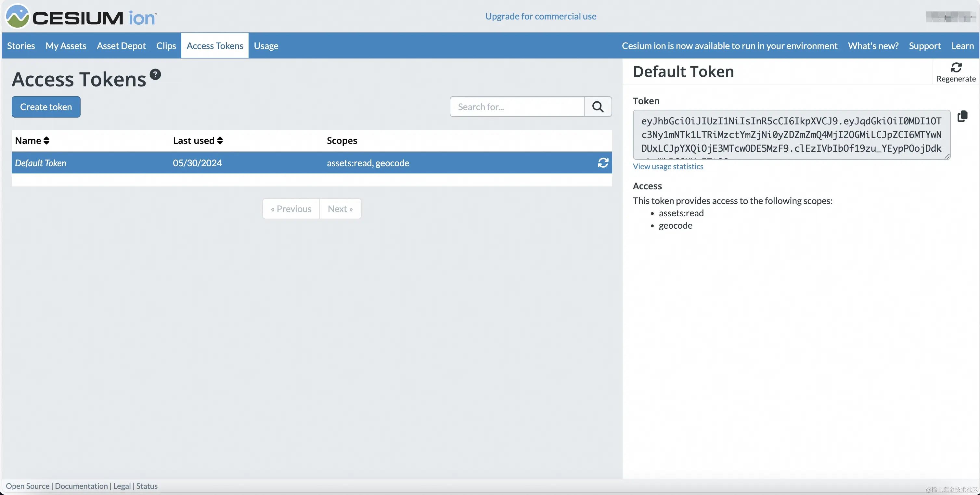Copy token with the clipboard icon
Screen dimensions: 980x495
coord(962,116)
